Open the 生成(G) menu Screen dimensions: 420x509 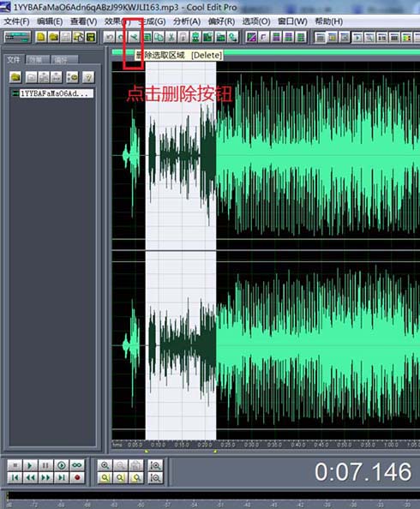click(152, 21)
